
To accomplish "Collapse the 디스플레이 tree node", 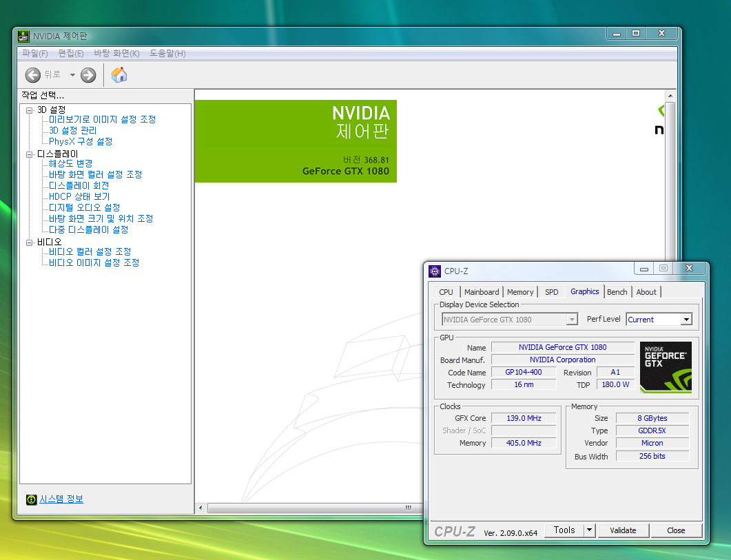I will (30, 154).
